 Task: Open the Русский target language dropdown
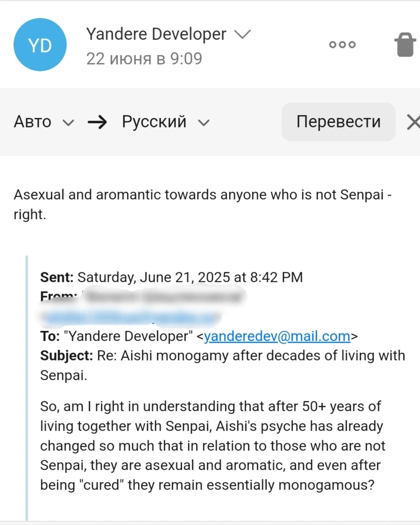click(165, 122)
